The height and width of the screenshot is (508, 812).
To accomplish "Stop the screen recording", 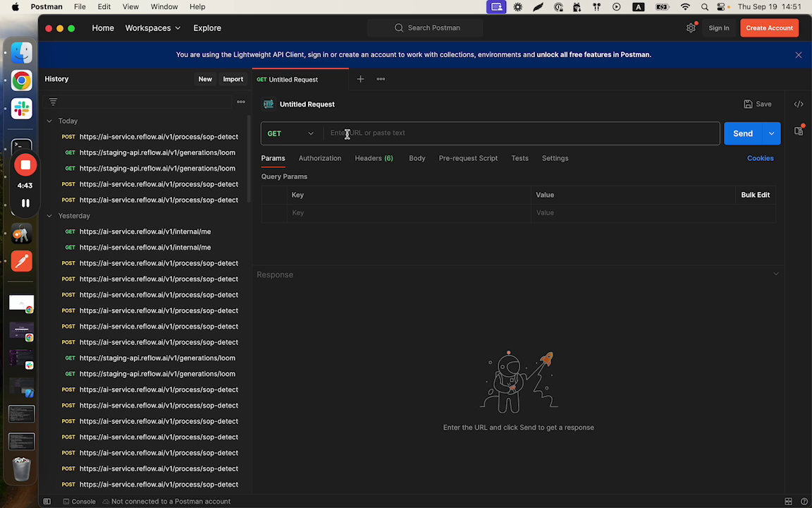I will click(25, 165).
